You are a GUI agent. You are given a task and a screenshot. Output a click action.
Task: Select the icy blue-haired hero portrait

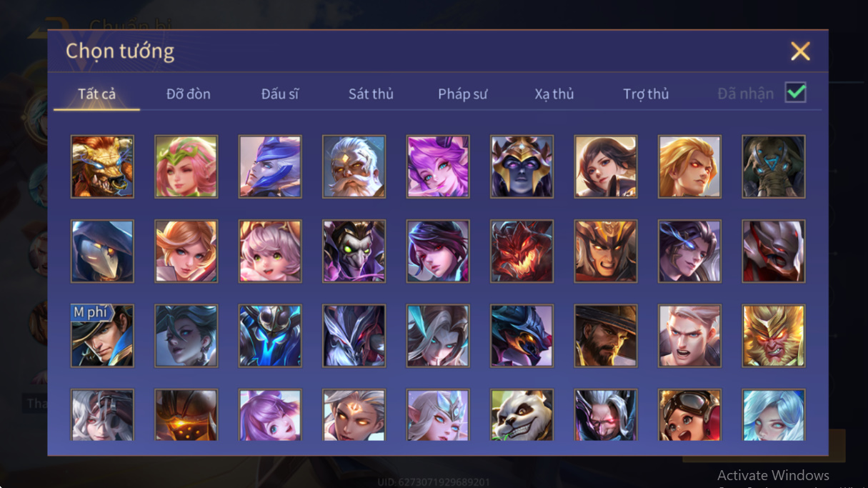tap(774, 415)
